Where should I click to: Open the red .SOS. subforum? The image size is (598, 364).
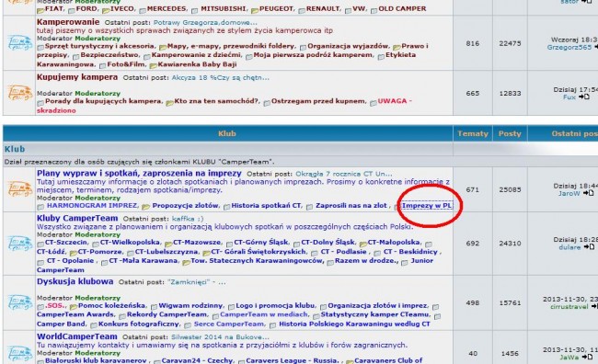pos(55,306)
